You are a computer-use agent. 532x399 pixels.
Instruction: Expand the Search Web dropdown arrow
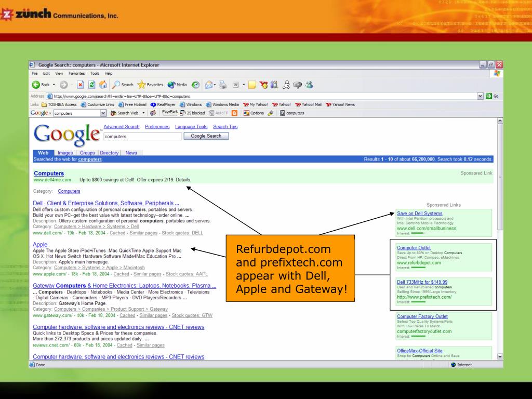click(x=143, y=113)
